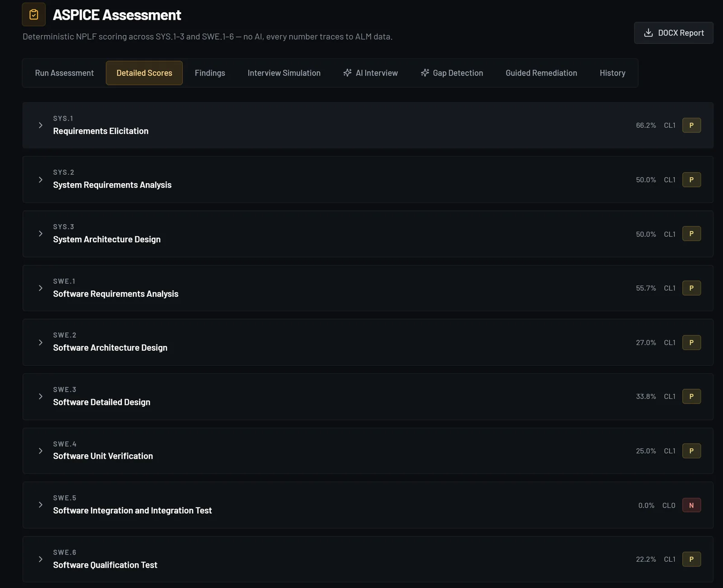
Task: Click the 66.2% score for SYS.1
Action: pyautogui.click(x=646, y=125)
